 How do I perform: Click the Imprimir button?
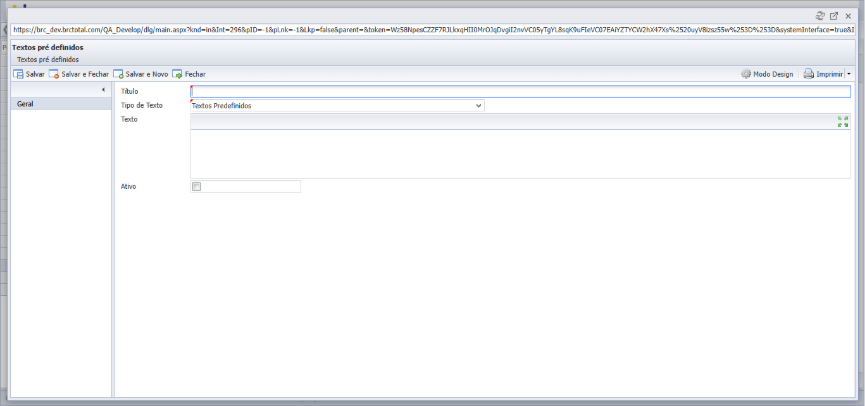coord(823,74)
